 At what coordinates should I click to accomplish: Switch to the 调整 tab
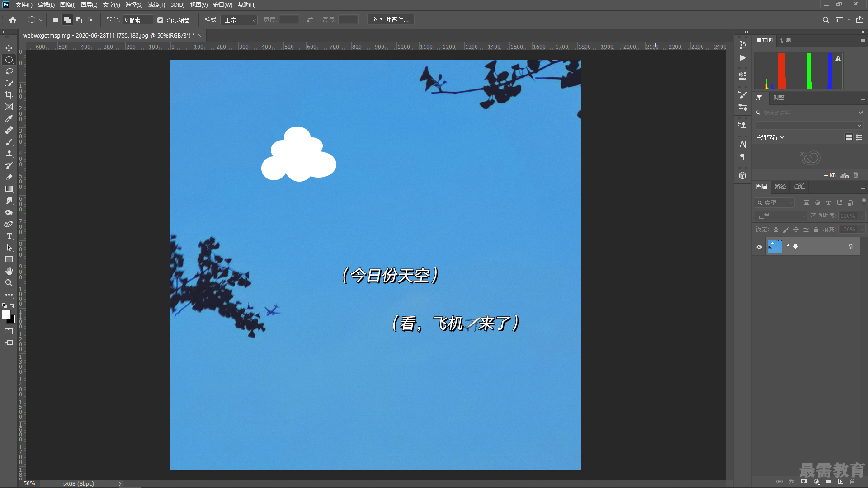pos(779,98)
